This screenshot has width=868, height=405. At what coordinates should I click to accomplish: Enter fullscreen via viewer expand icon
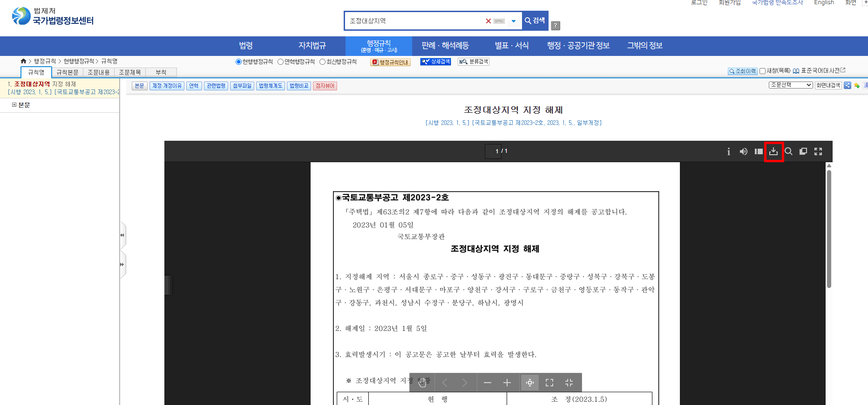tap(818, 151)
